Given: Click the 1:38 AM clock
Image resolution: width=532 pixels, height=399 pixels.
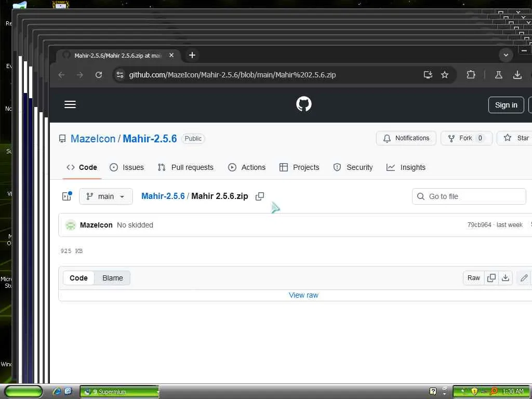Looking at the screenshot, I should click(x=513, y=392).
